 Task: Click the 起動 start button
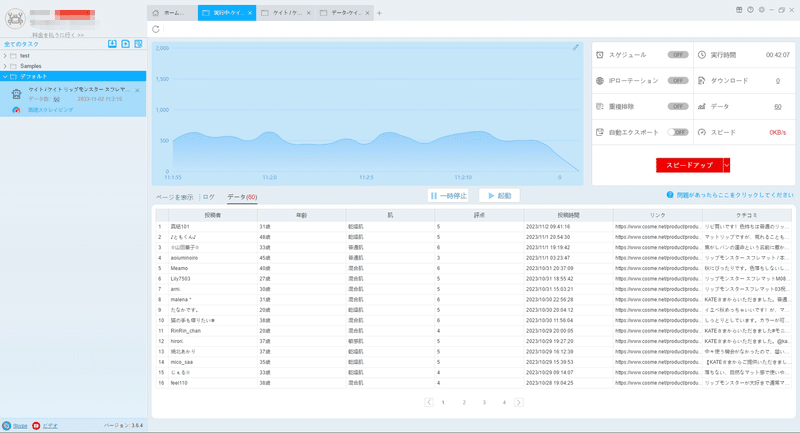point(499,195)
